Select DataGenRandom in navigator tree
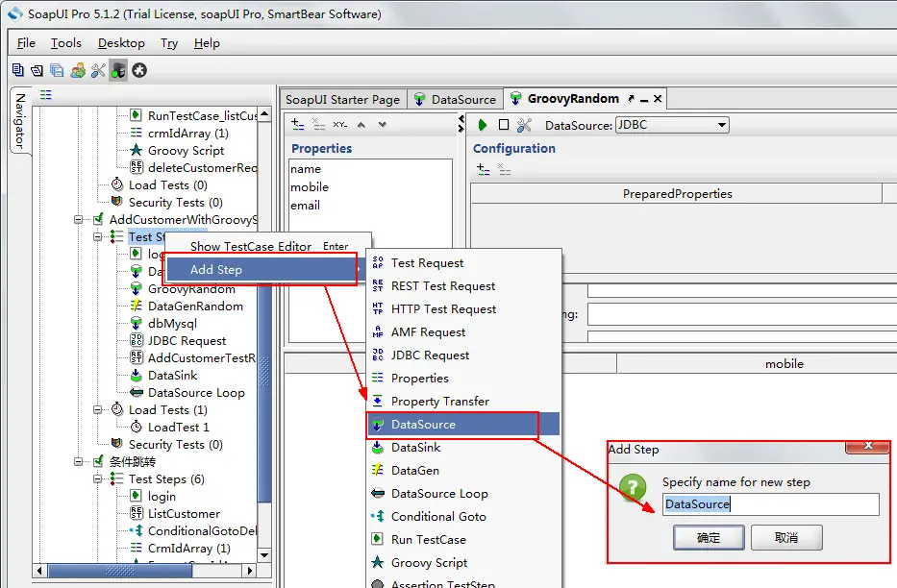The image size is (897, 588). click(195, 306)
